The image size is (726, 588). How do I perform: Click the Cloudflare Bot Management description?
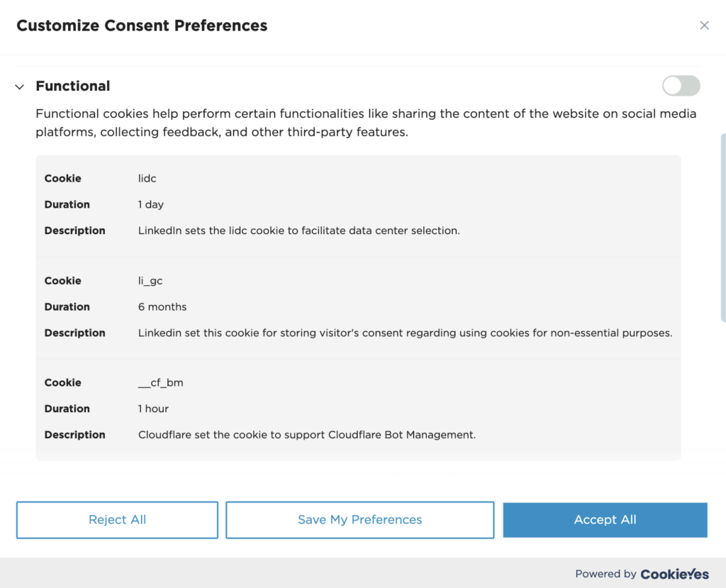pyautogui.click(x=306, y=434)
